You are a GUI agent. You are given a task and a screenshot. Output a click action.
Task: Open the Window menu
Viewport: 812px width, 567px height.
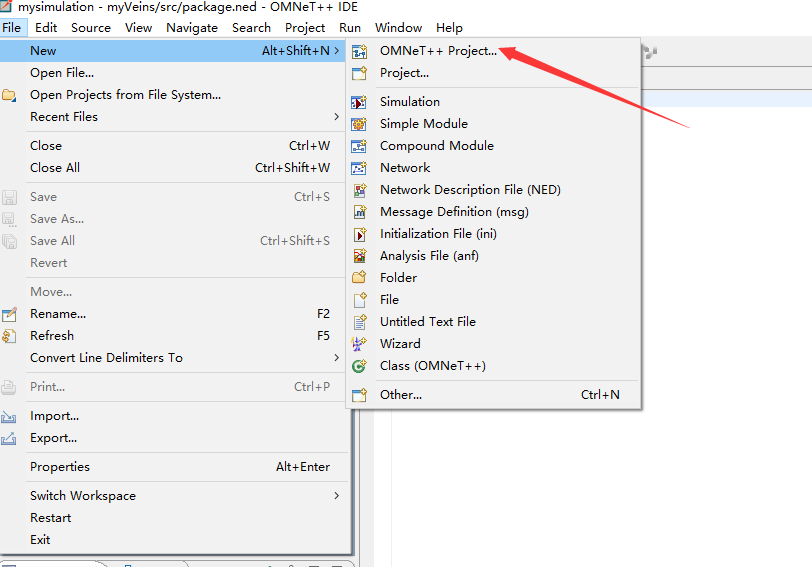pos(398,28)
